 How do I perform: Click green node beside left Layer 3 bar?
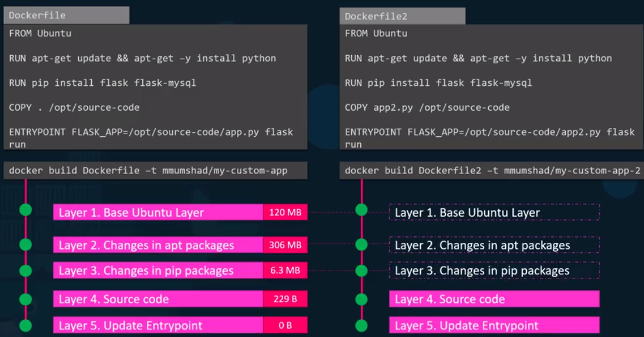25,270
